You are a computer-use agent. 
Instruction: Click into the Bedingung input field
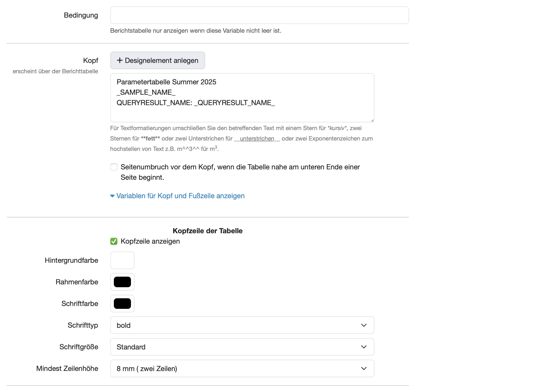pos(259,15)
